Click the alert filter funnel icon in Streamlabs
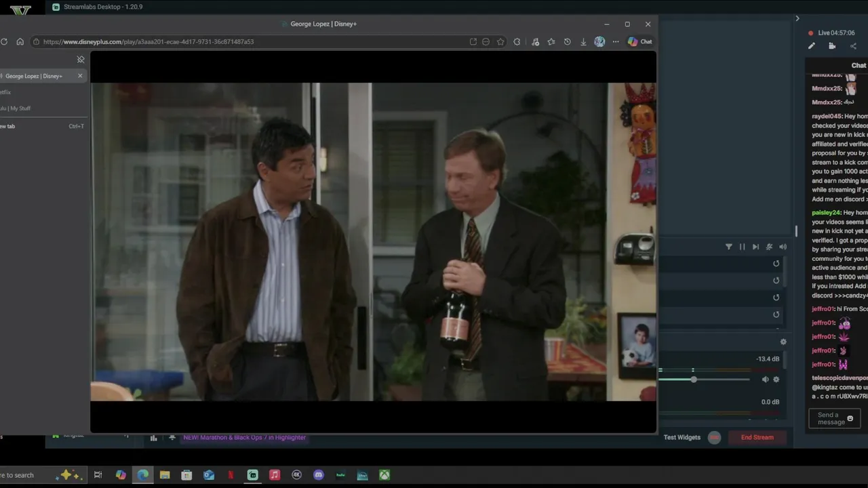868x488 pixels. [x=729, y=247]
